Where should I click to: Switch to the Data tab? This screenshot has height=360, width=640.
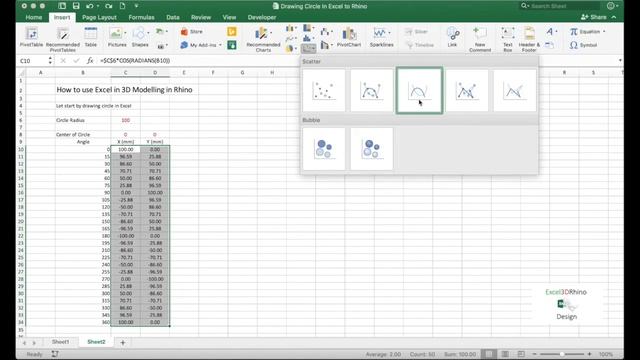point(173,17)
